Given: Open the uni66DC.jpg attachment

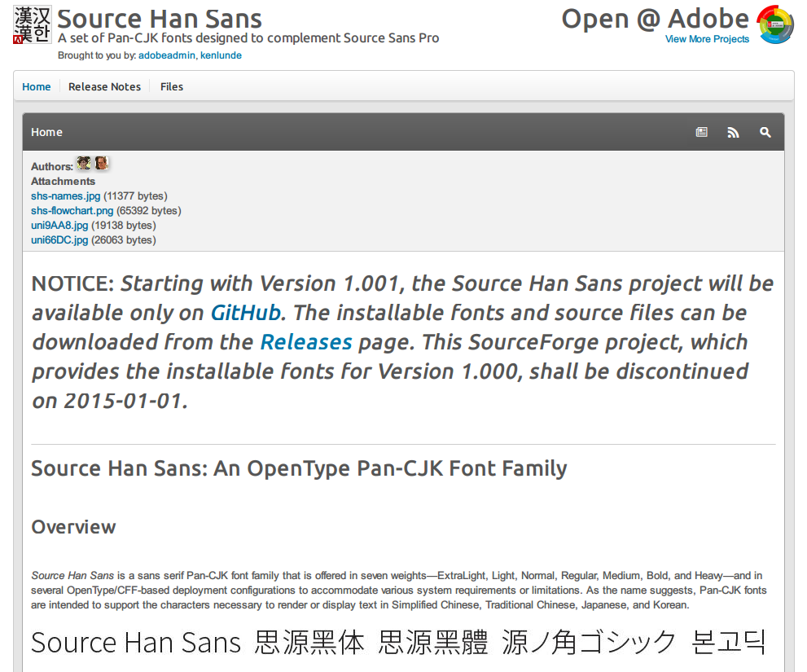Looking at the screenshot, I should tap(59, 240).
